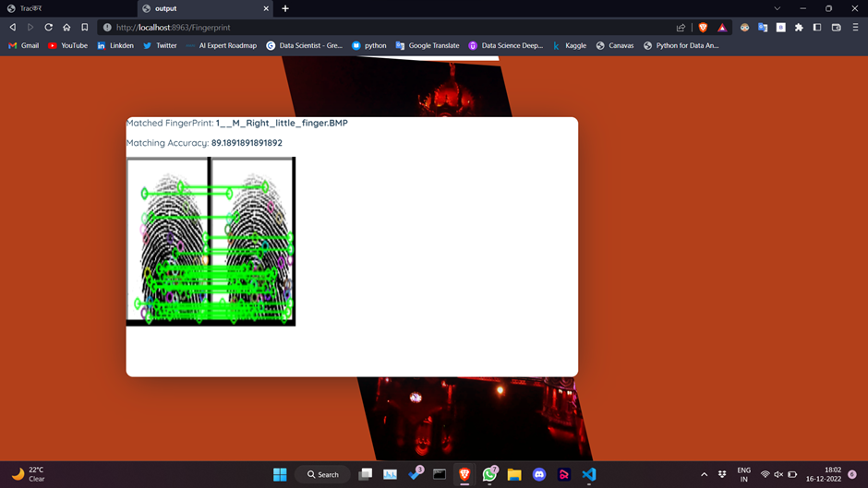
Task: Open Discord from the taskbar
Action: tap(539, 474)
